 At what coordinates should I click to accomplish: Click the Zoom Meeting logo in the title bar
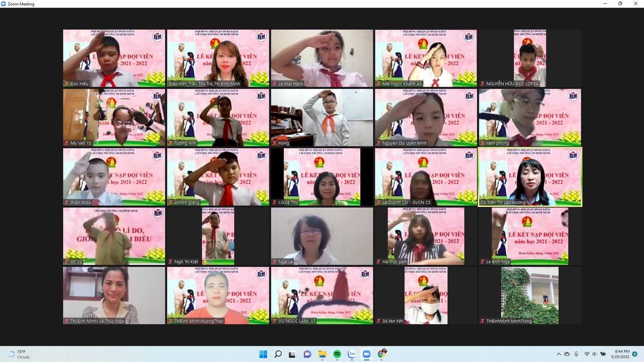4,4
